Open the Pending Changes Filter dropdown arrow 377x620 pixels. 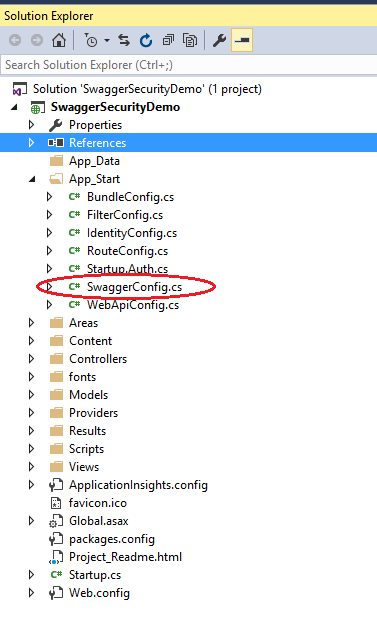tap(107, 40)
